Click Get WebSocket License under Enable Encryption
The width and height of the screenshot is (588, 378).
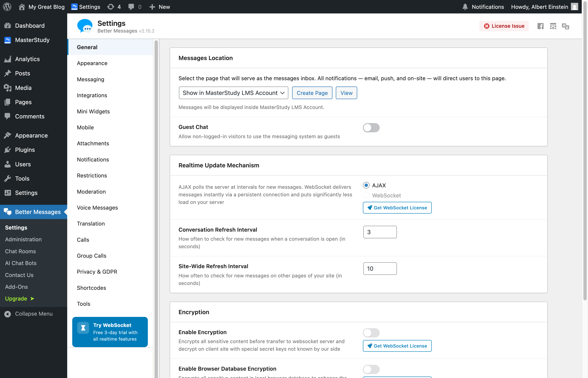click(397, 346)
